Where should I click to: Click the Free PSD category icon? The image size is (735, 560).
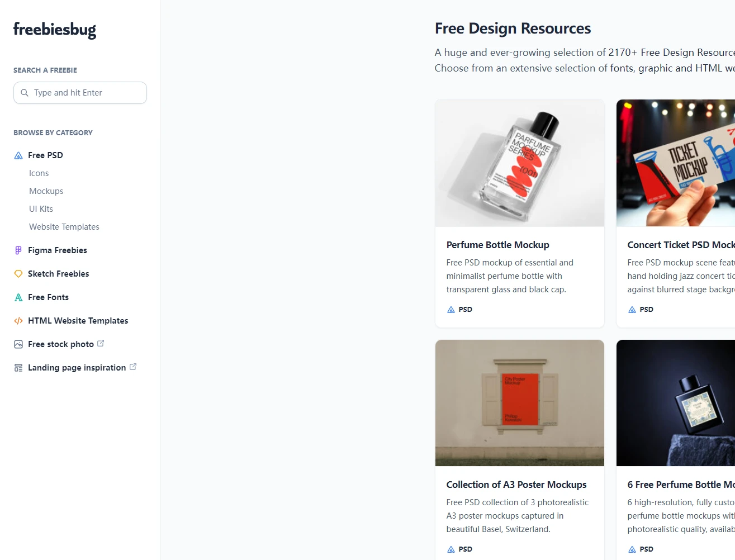coord(18,155)
